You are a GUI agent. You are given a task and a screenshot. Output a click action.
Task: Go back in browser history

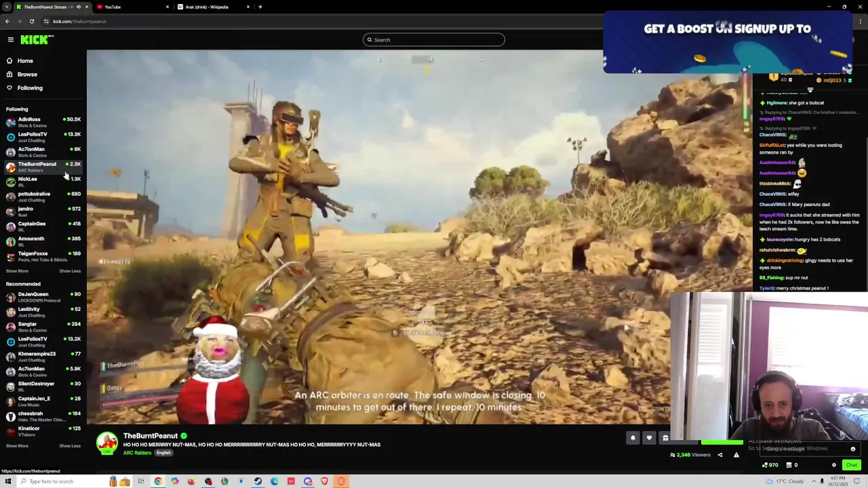click(7, 21)
